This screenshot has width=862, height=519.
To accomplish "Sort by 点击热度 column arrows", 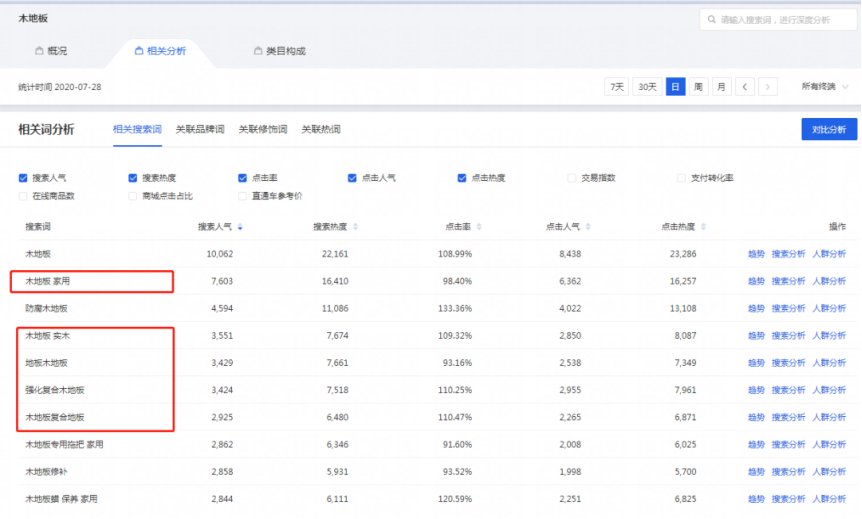I will 704,227.
